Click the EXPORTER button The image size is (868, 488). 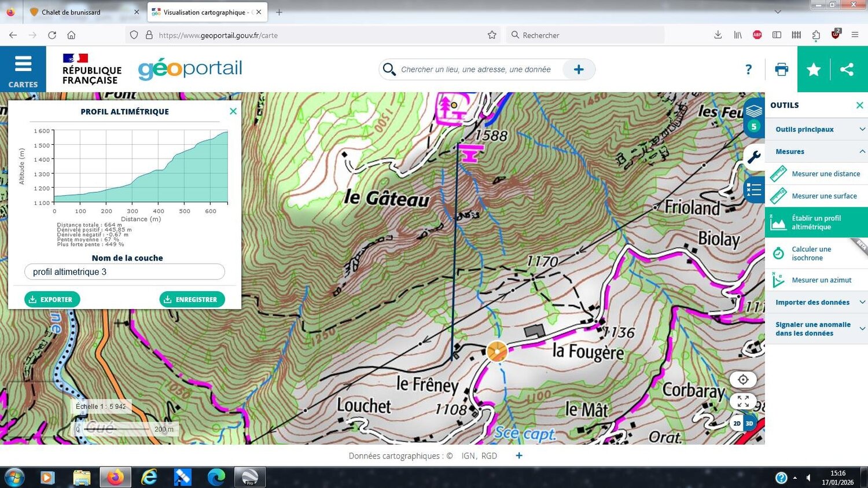tap(52, 299)
